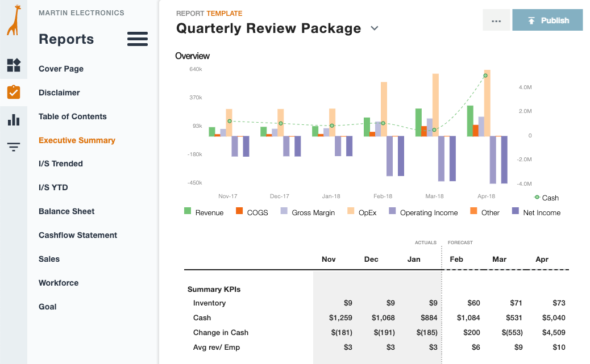Screen dimensions: 590x364
Task: Open the charts bar-graph icon
Action: pyautogui.click(x=13, y=119)
